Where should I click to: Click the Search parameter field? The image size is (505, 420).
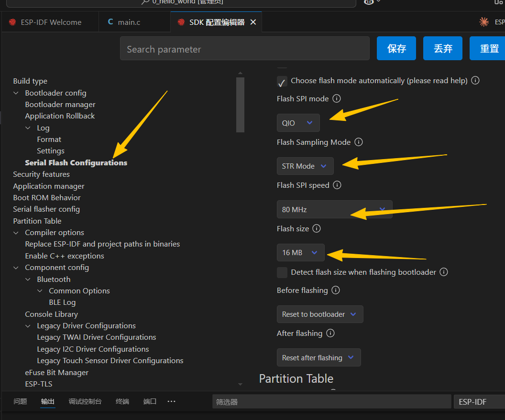point(245,48)
